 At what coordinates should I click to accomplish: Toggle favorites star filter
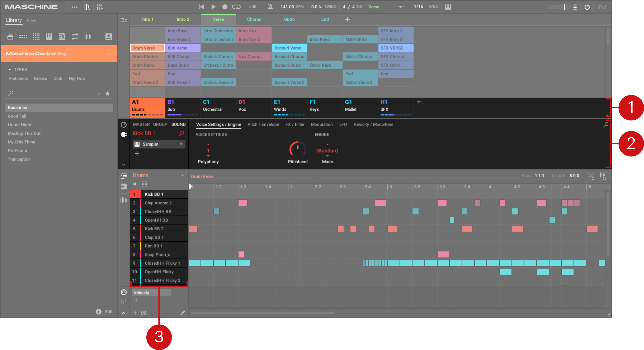[x=107, y=94]
